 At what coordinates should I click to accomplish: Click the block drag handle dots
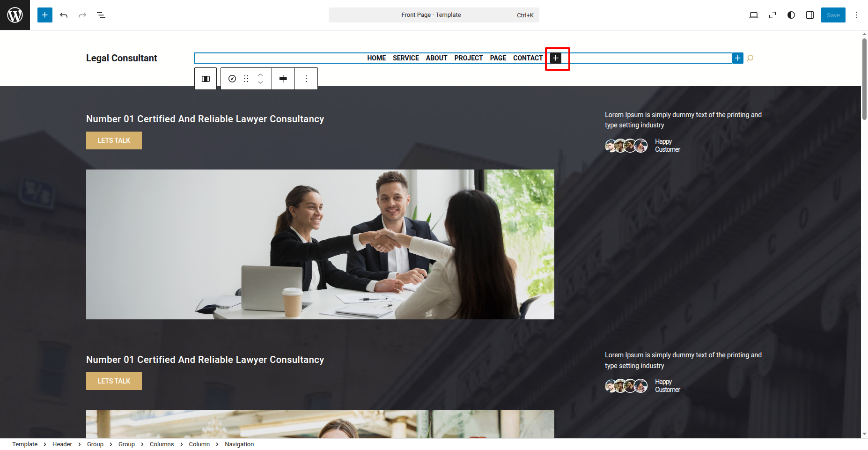pyautogui.click(x=246, y=79)
